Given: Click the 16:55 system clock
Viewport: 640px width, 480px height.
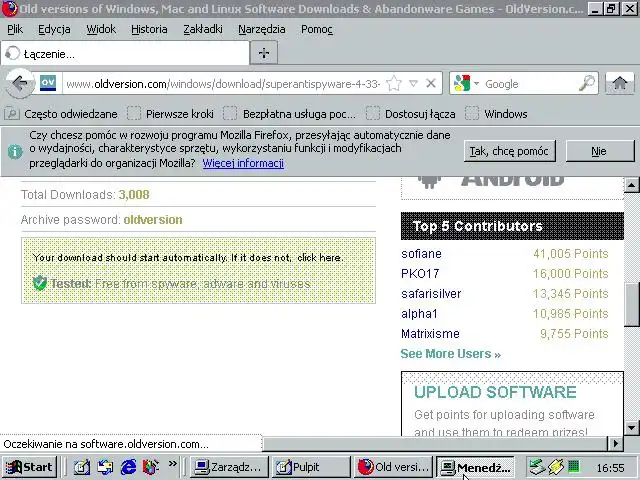Looking at the screenshot, I should 611,468.
